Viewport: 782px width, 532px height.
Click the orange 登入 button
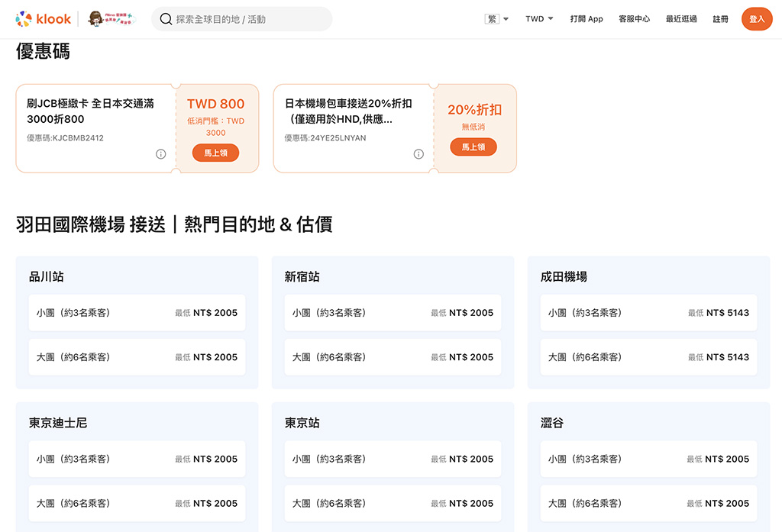point(757,19)
